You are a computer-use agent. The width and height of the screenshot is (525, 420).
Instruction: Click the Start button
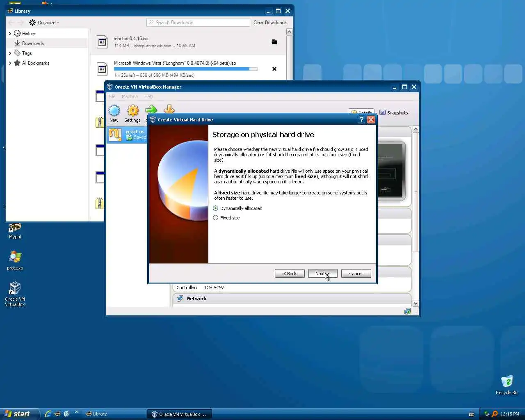click(19, 414)
